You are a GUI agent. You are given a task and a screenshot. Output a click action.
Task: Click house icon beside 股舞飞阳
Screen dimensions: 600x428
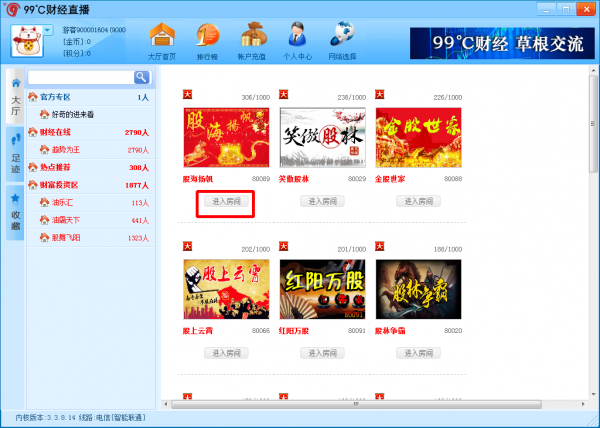click(x=45, y=238)
